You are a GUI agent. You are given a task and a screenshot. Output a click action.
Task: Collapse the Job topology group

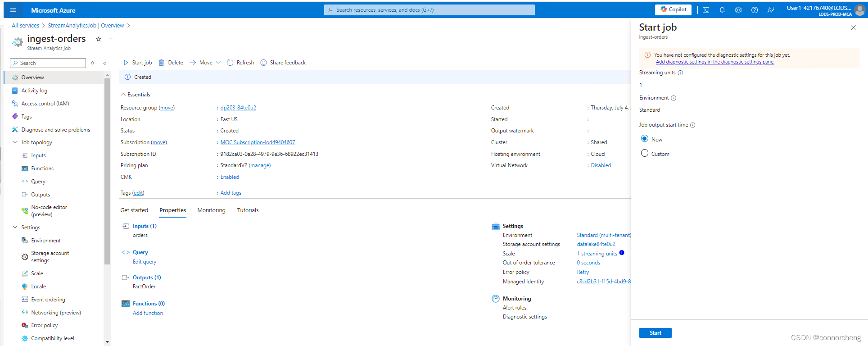15,142
